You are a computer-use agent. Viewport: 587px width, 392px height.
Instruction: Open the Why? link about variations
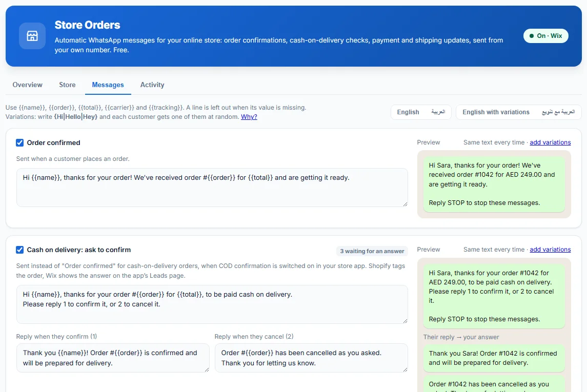(x=249, y=117)
